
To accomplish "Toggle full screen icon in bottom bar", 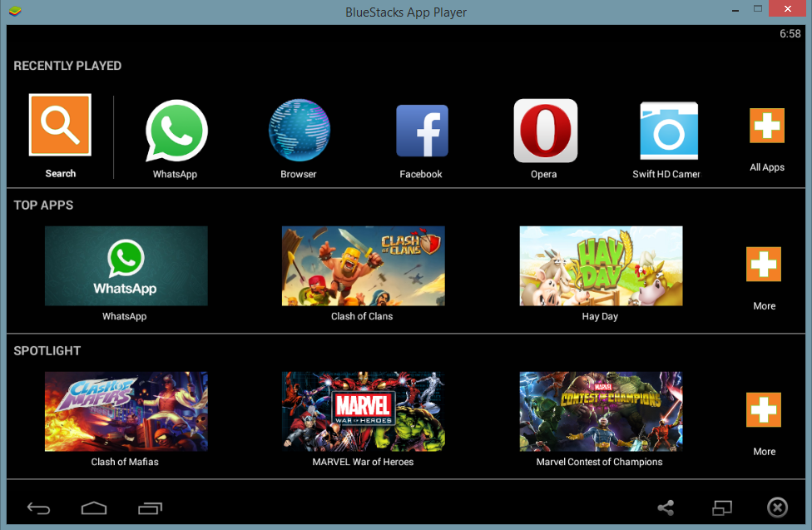I will (x=722, y=508).
